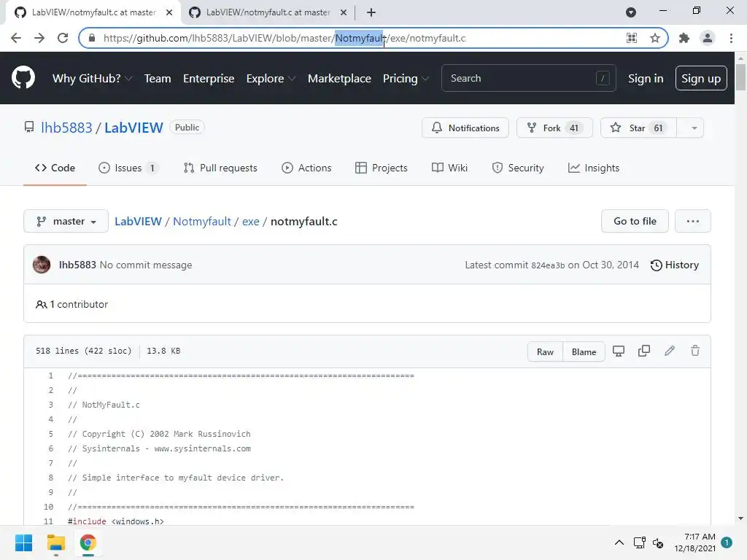747x560 pixels.
Task: Open the Actions tab
Action: pos(307,168)
